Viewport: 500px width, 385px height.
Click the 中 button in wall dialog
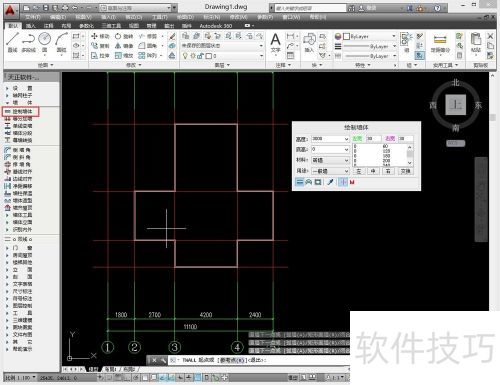point(373,171)
